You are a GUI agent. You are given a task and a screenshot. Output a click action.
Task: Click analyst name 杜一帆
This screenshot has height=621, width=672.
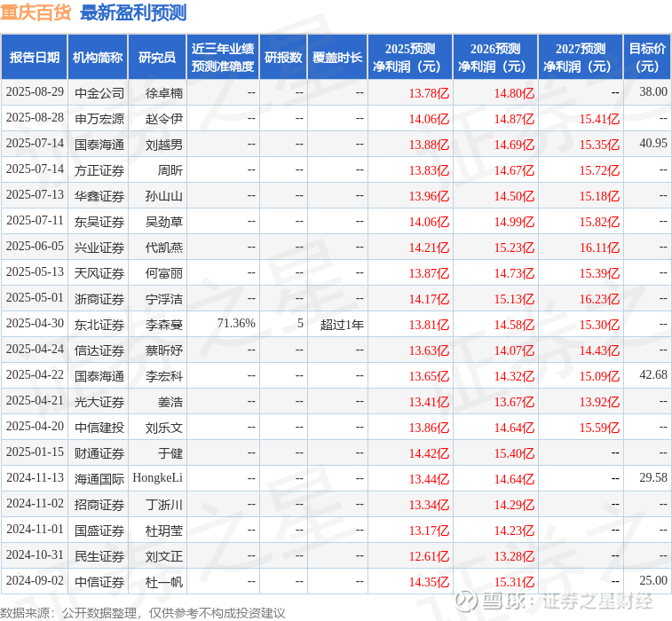point(164,582)
